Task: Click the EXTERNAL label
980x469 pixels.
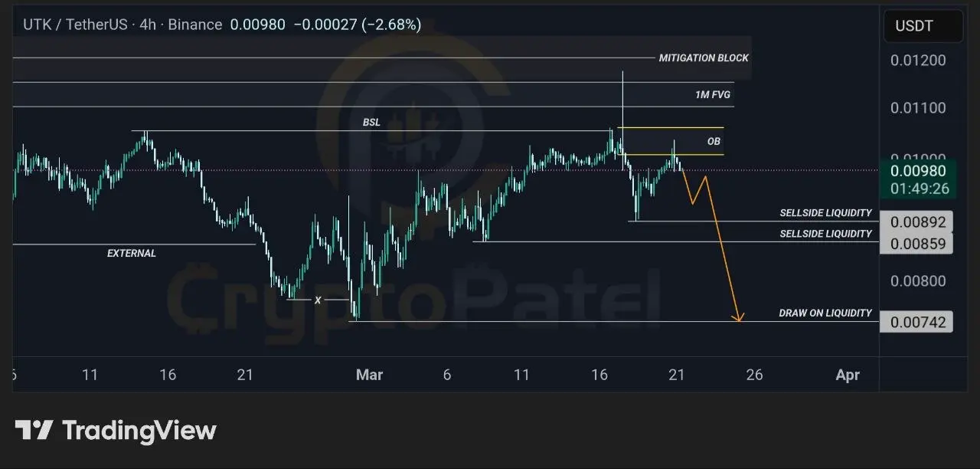Action: 132,254
